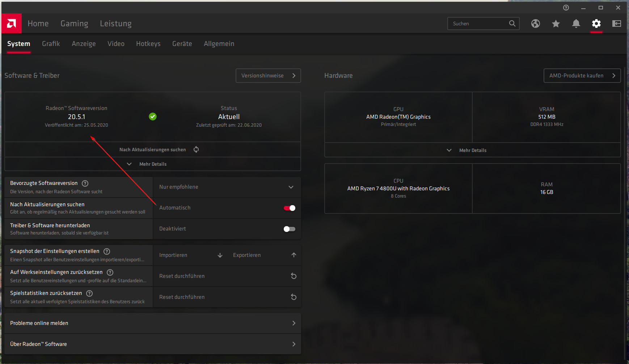Show help for Bevorzugte Softwareversion
629x364 pixels.
coord(85,183)
